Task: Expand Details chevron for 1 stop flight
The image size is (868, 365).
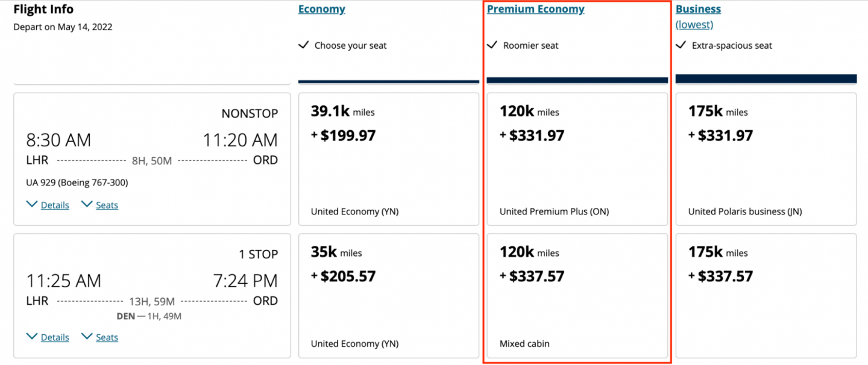Action: pos(32,337)
